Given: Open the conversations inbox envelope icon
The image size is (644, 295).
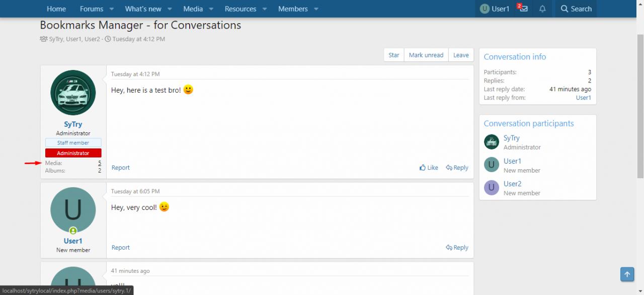Looking at the screenshot, I should pos(523,9).
